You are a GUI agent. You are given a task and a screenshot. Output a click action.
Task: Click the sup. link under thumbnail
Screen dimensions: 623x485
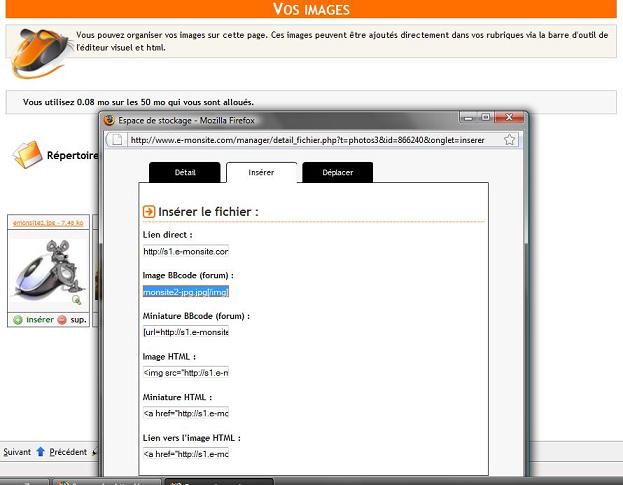coord(78,320)
